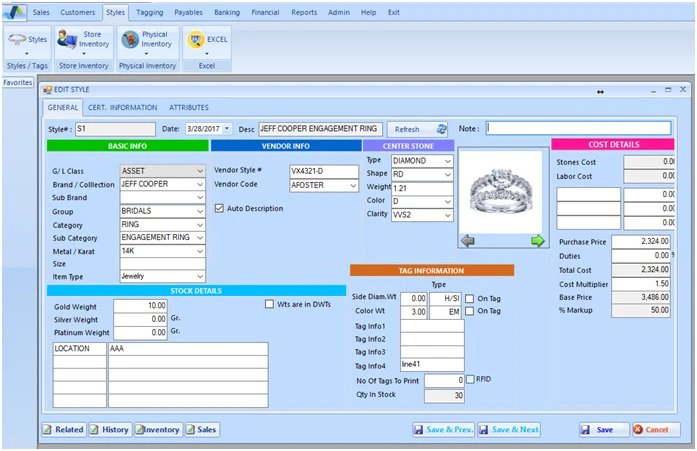Open the Group dropdown showing BRIDALS
Image resolution: width=697 pixels, height=451 pixels.
tap(200, 211)
